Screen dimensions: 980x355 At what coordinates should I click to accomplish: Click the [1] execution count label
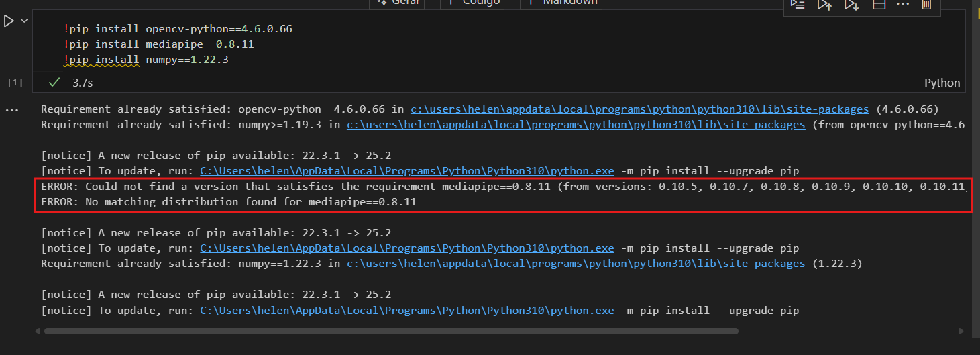(15, 83)
